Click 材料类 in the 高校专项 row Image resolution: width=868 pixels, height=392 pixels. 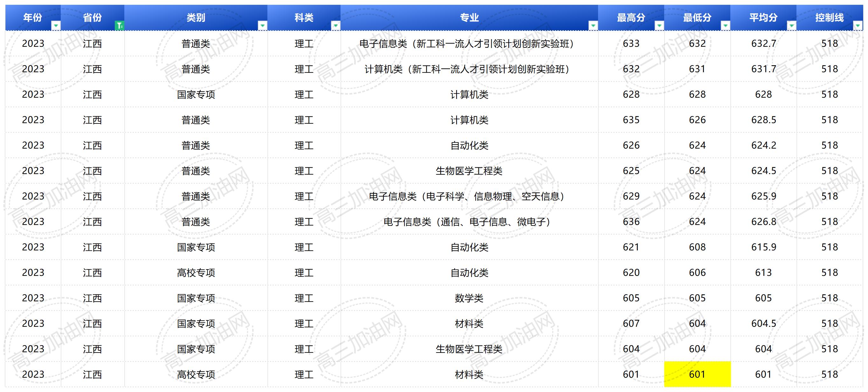(469, 374)
